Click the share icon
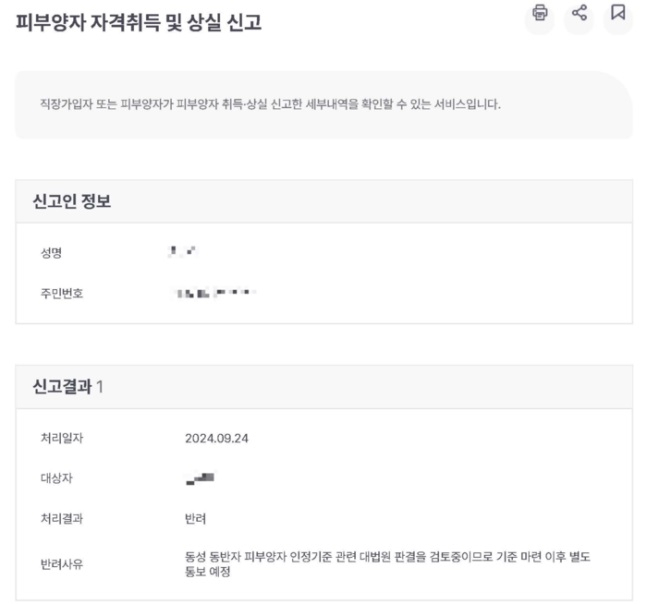Image resolution: width=647 pixels, height=604 pixels. pos(579,13)
